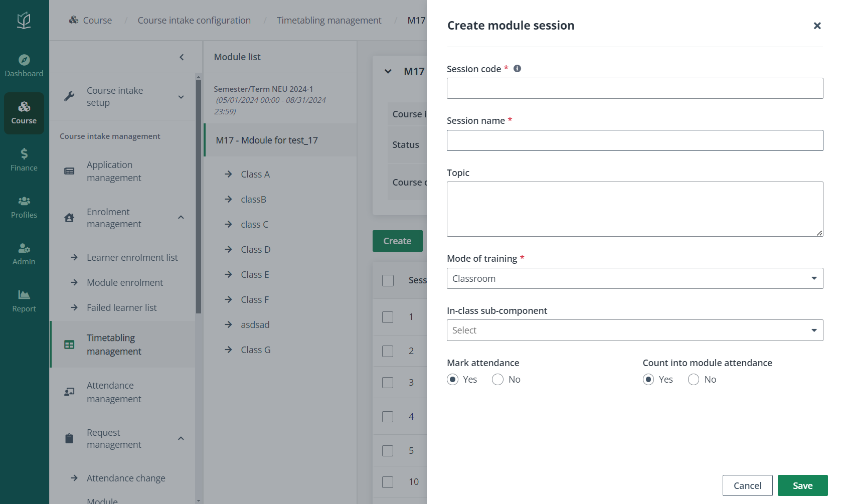Viewport: 841px width, 504px height.
Task: Go to Timetabling management breadcrumb
Action: pyautogui.click(x=329, y=20)
